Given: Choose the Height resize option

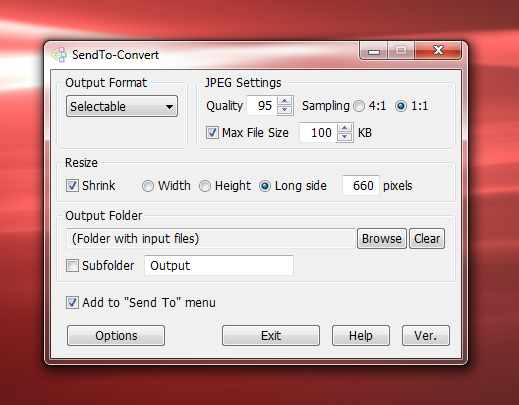Looking at the screenshot, I should tap(205, 186).
